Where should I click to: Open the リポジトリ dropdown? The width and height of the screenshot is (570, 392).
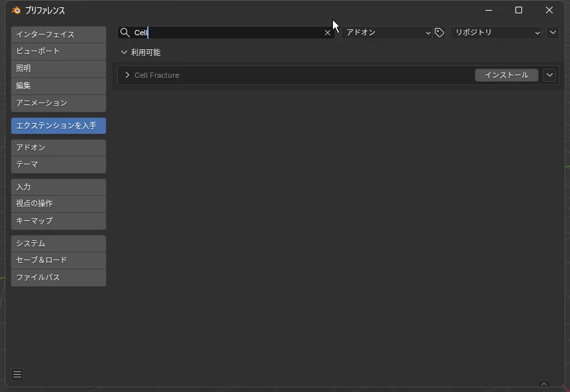pyautogui.click(x=497, y=33)
